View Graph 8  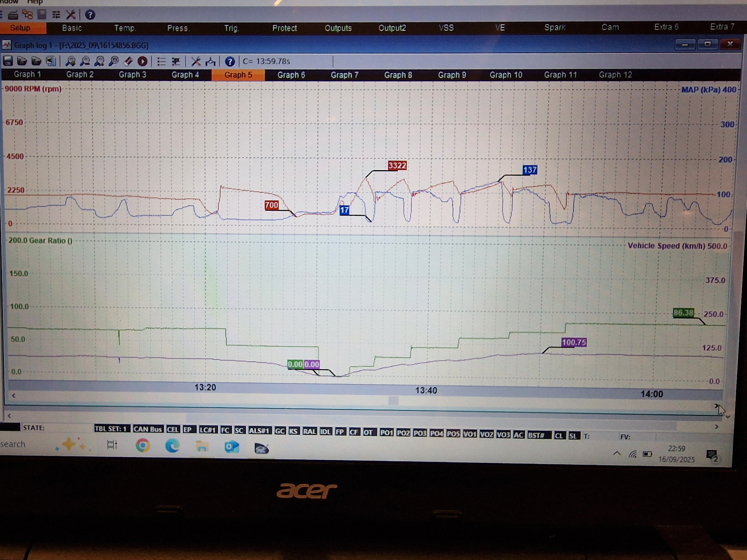[398, 75]
